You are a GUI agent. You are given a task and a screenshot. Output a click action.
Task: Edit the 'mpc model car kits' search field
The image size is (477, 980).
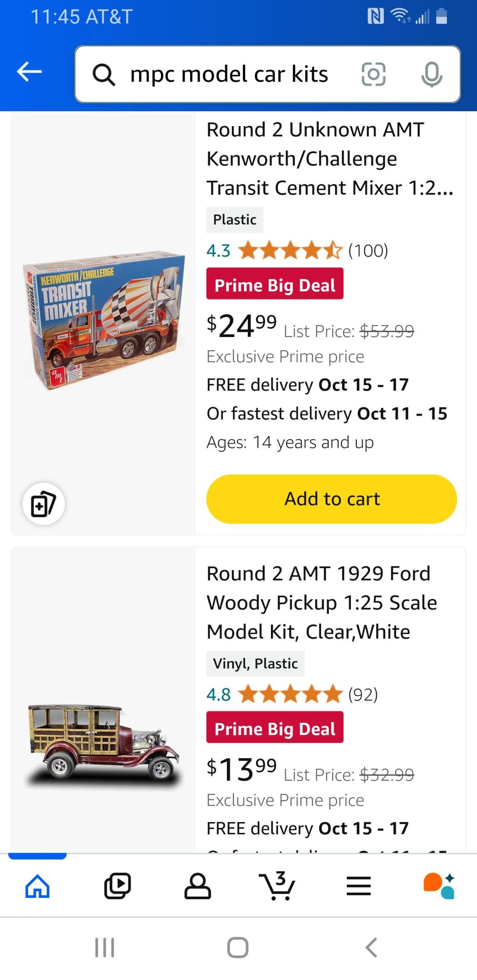229,74
